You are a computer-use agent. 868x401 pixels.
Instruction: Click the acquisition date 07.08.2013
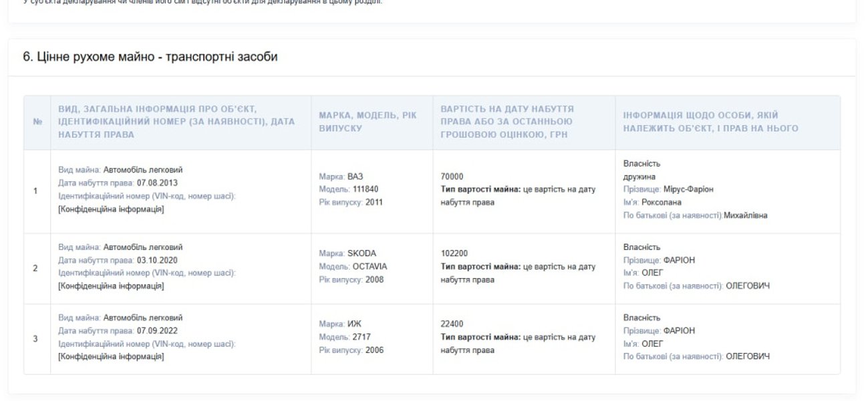[x=158, y=183]
